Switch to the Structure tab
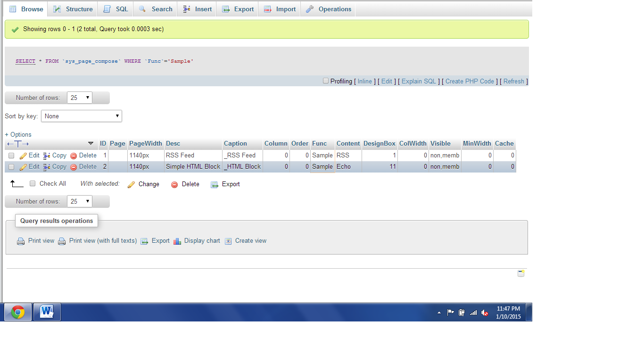The image size is (644, 362). [73, 9]
